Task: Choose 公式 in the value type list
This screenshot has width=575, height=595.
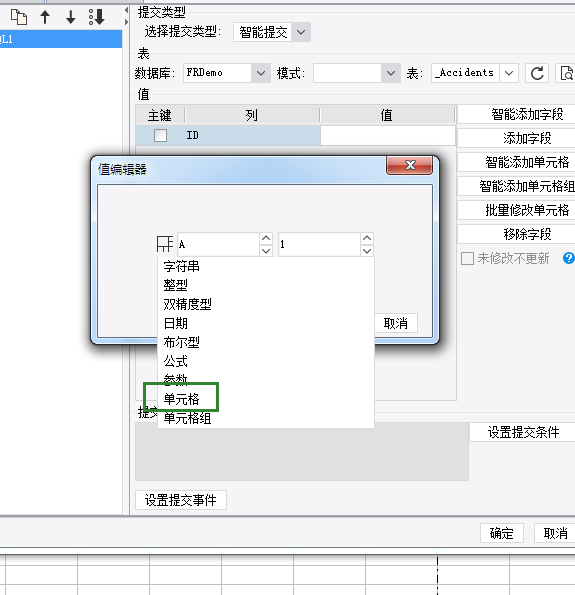Action: click(x=175, y=361)
